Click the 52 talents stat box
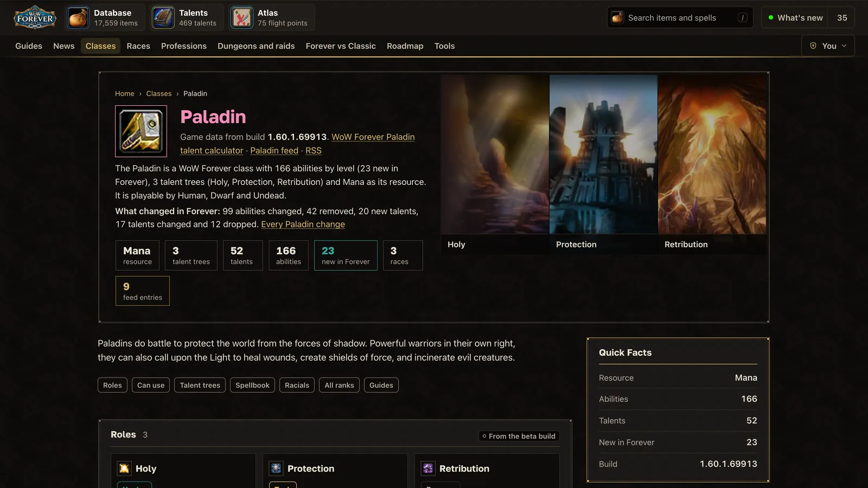 [x=243, y=255]
